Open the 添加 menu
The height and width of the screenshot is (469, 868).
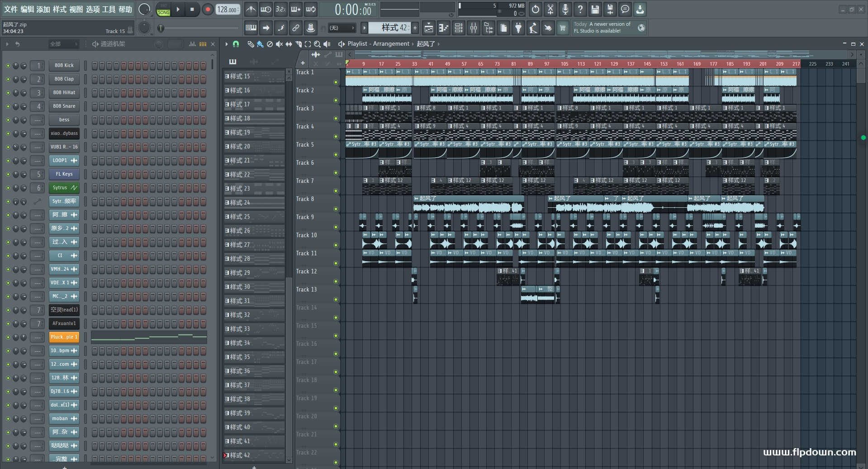43,9
